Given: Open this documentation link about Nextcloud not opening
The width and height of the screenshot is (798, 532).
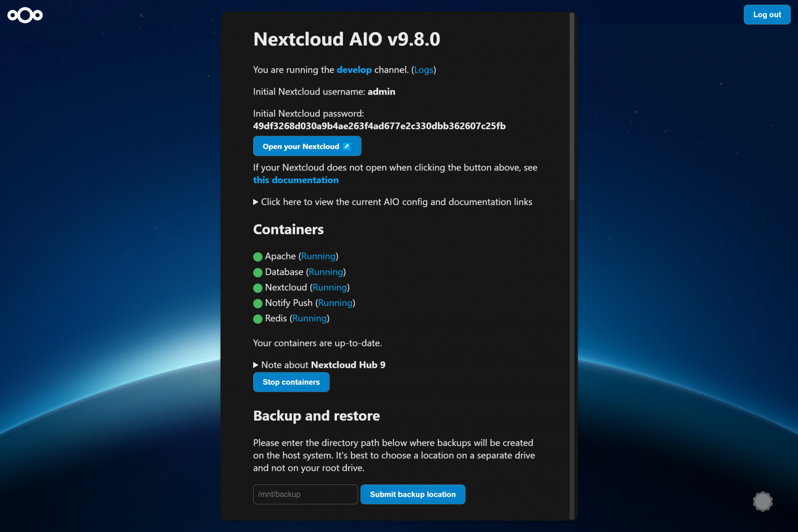Looking at the screenshot, I should (x=296, y=180).
